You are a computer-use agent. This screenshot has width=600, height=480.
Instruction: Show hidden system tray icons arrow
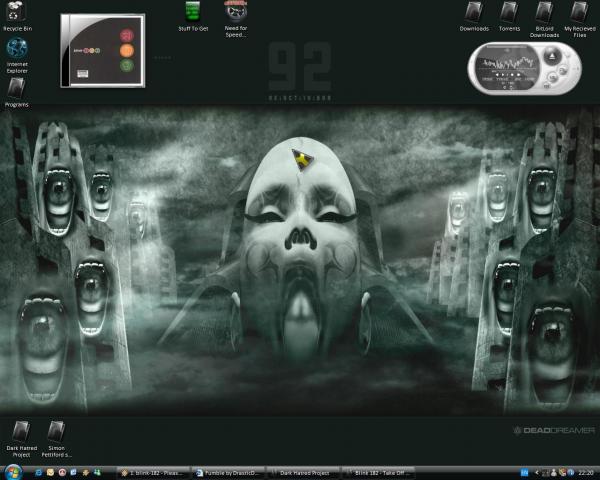tap(537, 473)
